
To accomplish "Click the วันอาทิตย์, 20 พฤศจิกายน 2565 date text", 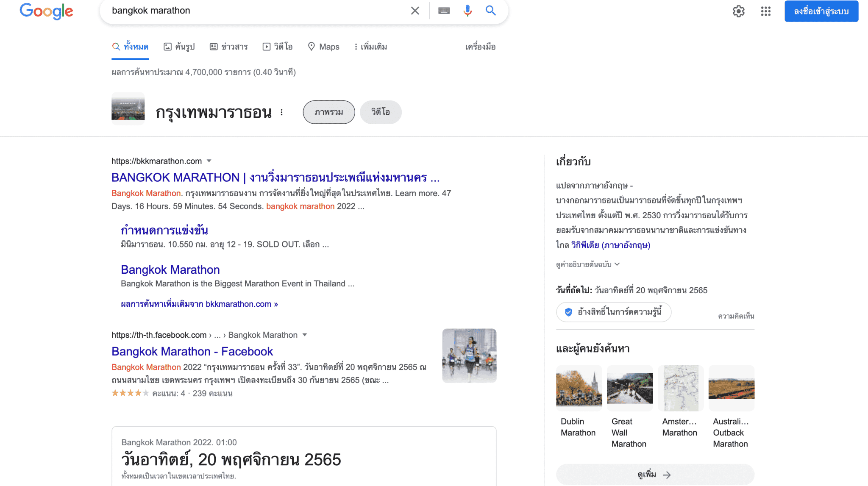I will [231, 460].
